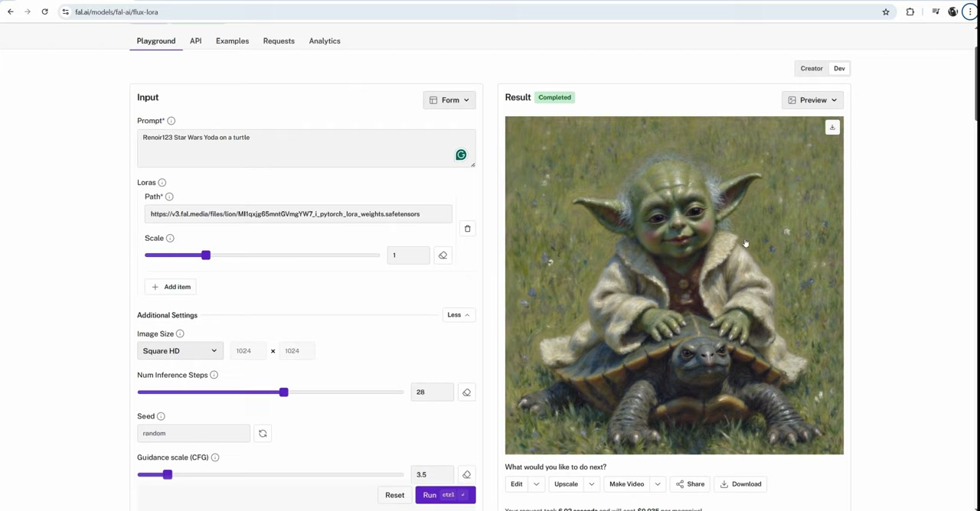
Task: Delete the Lora item with trash icon
Action: pos(468,229)
